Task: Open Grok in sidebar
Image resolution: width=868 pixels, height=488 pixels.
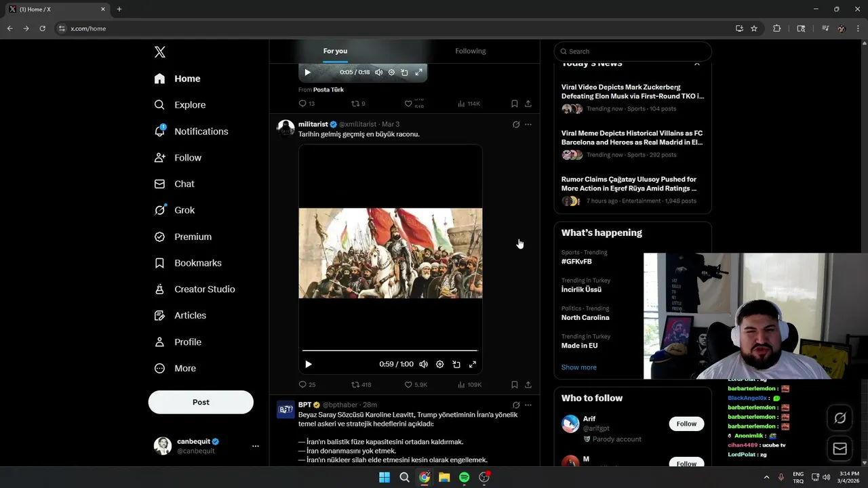Action: [174, 210]
